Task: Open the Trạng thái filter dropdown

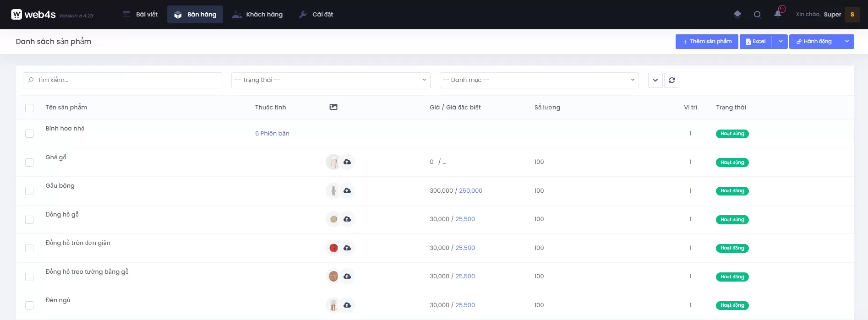Action: click(330, 80)
